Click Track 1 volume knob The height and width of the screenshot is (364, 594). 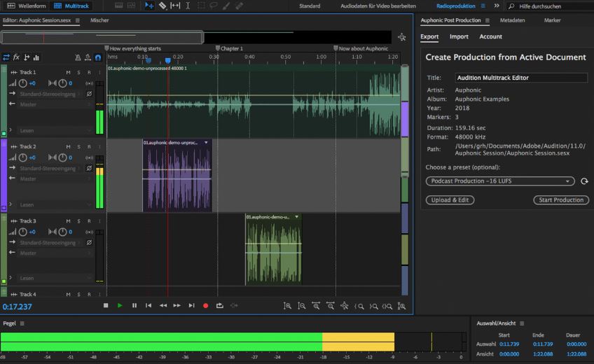point(22,83)
